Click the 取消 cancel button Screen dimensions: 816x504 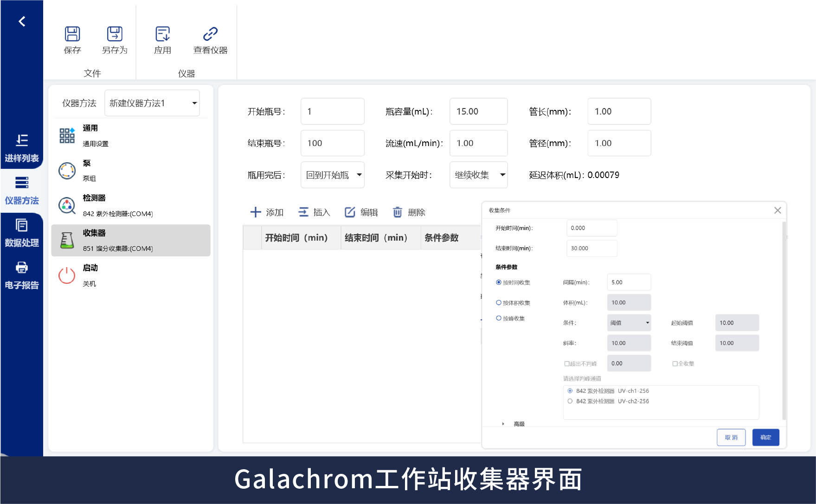point(731,437)
